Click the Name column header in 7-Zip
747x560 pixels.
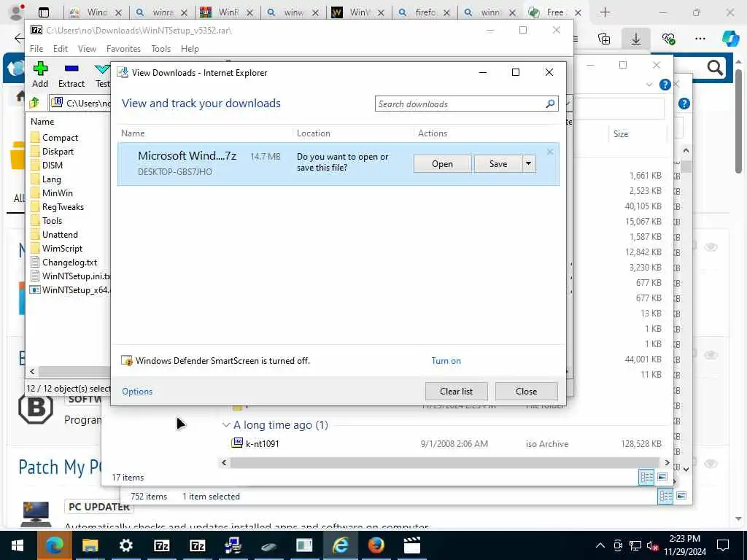(x=42, y=122)
